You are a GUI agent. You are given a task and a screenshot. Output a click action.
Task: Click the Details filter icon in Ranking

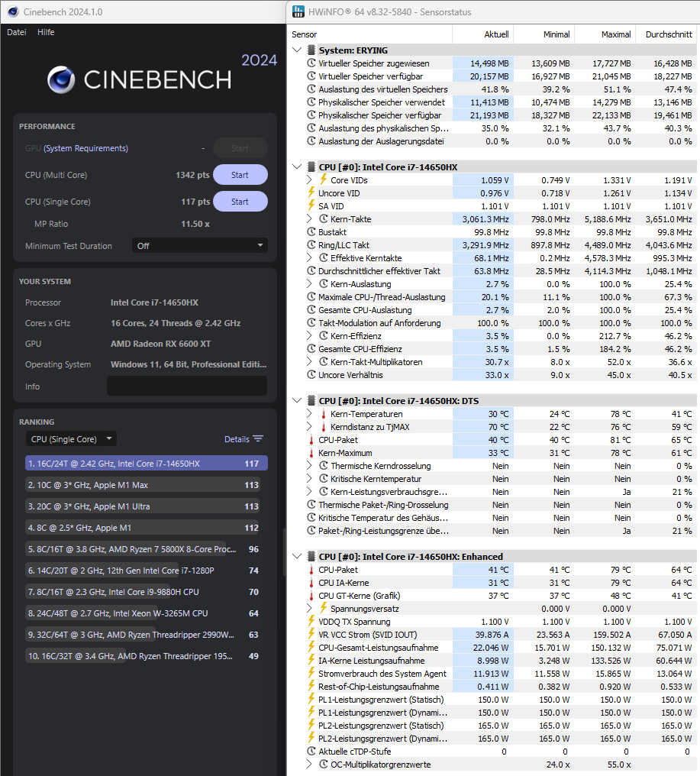pyautogui.click(x=258, y=439)
